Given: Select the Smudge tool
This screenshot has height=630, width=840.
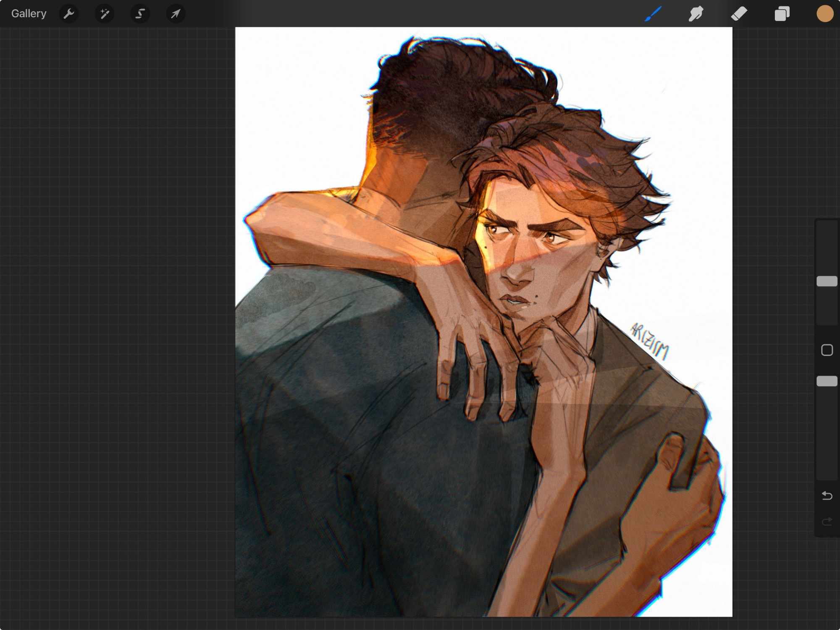Looking at the screenshot, I should click(x=696, y=14).
